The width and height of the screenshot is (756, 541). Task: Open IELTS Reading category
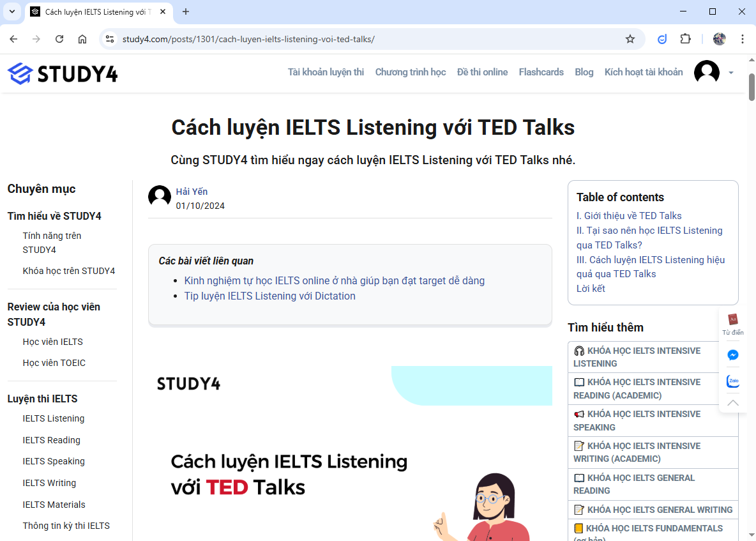point(51,440)
